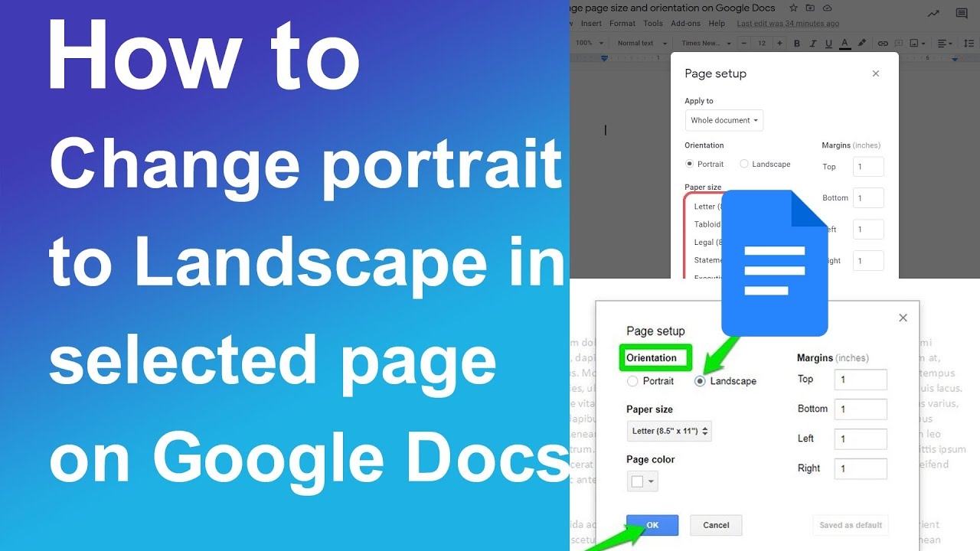
Task: Click the font size 12 field
Action: click(x=762, y=44)
